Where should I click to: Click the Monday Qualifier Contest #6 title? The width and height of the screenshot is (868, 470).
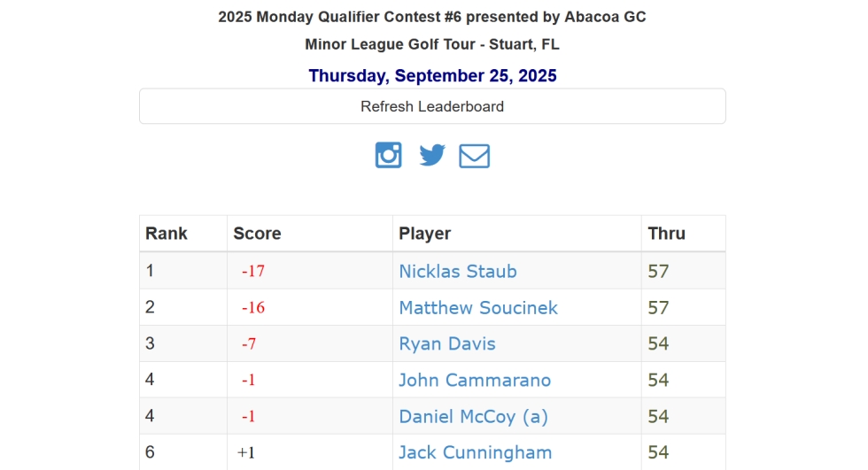(432, 17)
